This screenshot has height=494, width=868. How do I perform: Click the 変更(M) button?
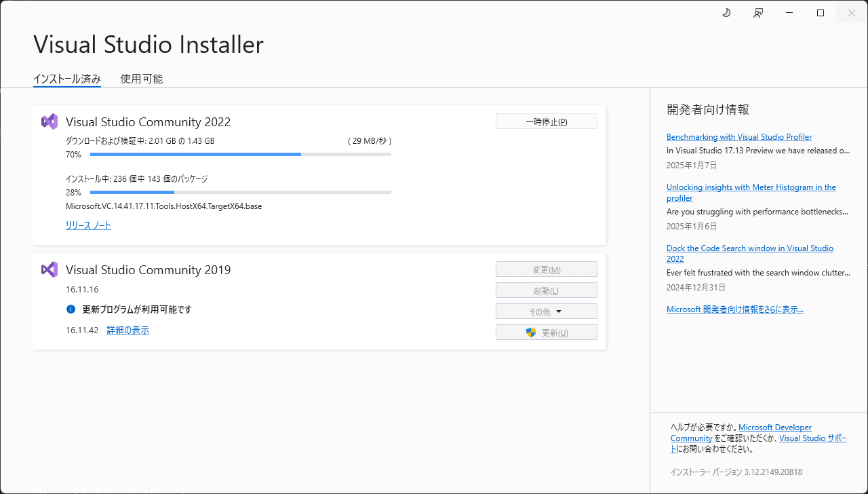[x=546, y=269]
